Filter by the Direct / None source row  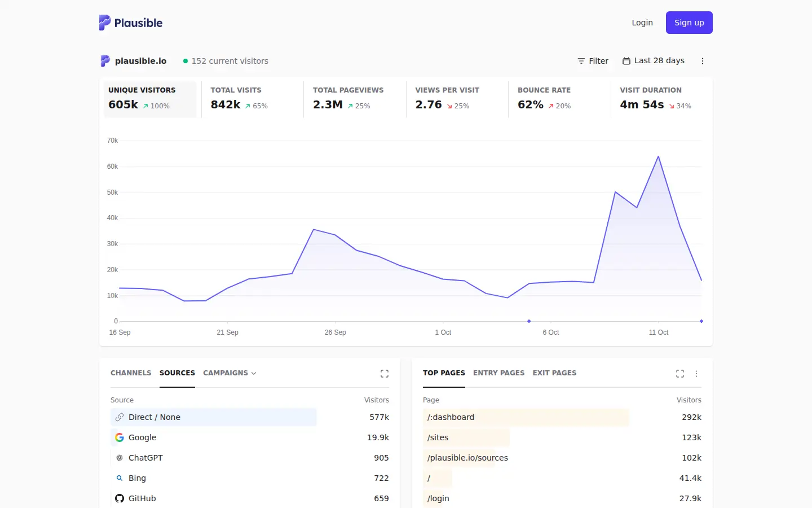[250, 417]
